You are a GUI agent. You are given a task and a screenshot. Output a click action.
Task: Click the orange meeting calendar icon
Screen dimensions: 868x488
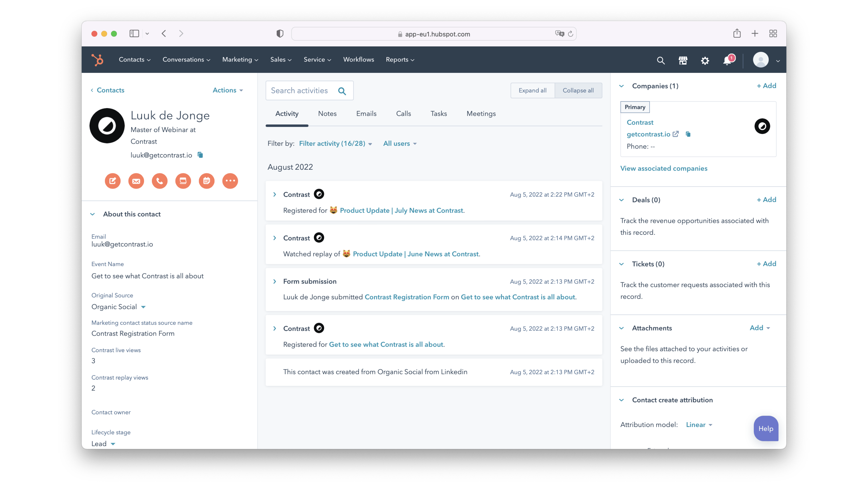(x=206, y=181)
